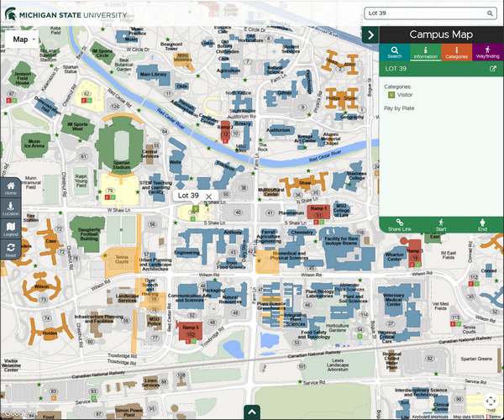Click lot 113 marker near Vet Med Fields
Image resolution: width=504 pixels, height=420 pixels.
coord(456,318)
